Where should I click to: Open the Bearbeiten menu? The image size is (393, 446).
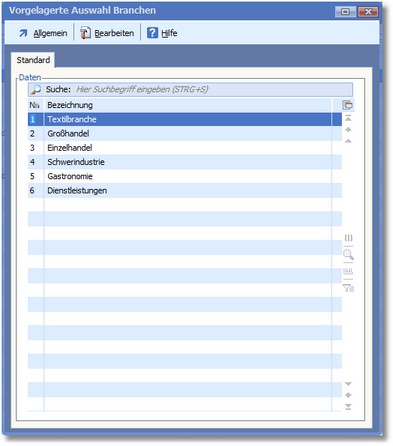(x=107, y=33)
